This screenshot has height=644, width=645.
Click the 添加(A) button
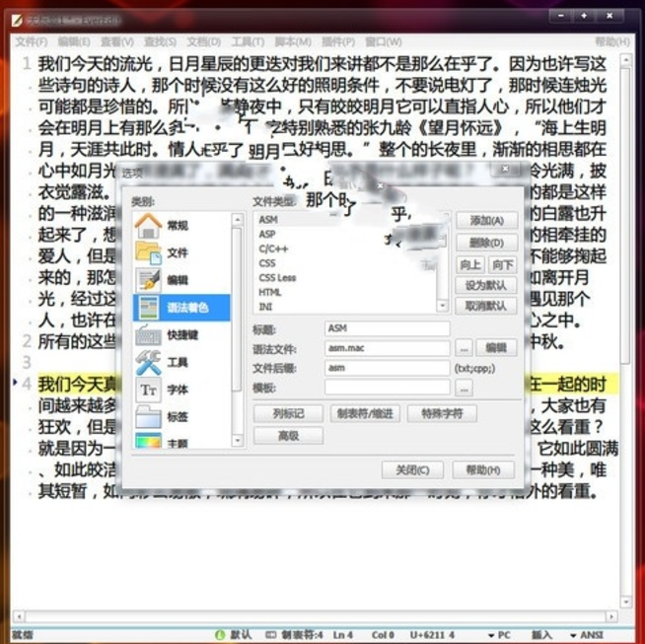pyautogui.click(x=486, y=221)
